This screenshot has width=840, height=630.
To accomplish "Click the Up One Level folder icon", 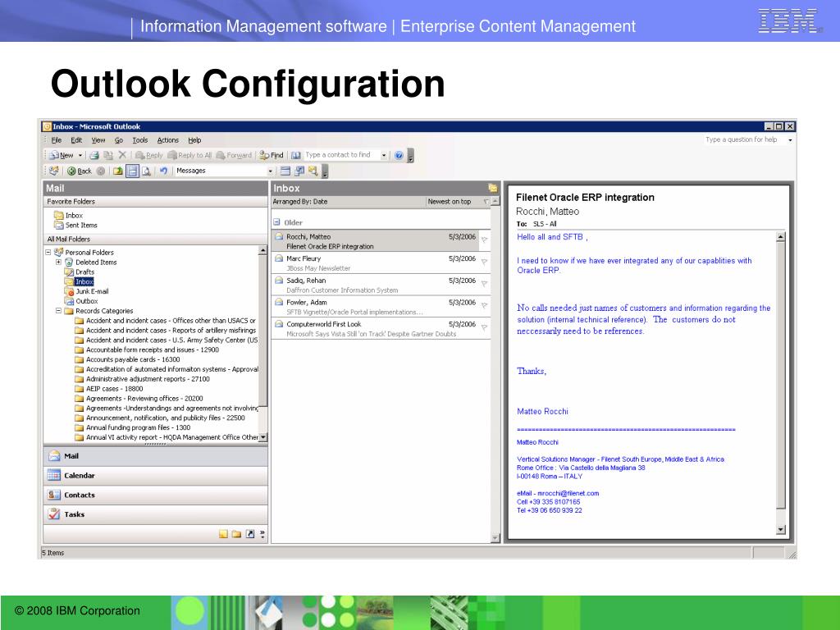I will [118, 171].
